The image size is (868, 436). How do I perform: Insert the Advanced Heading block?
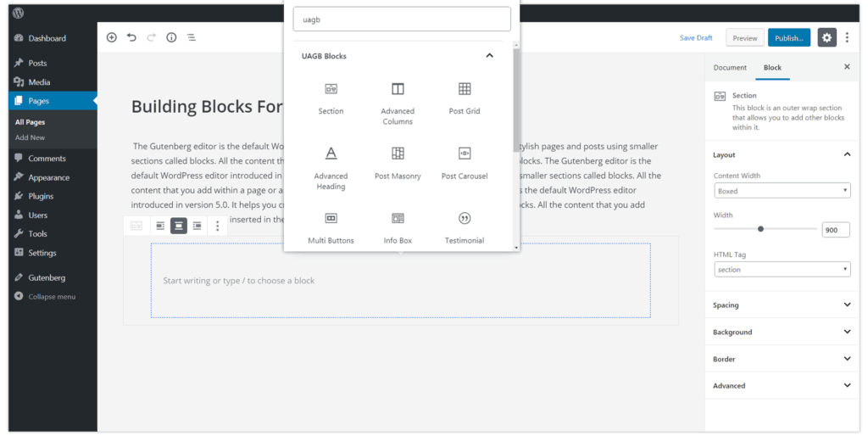[x=331, y=165]
